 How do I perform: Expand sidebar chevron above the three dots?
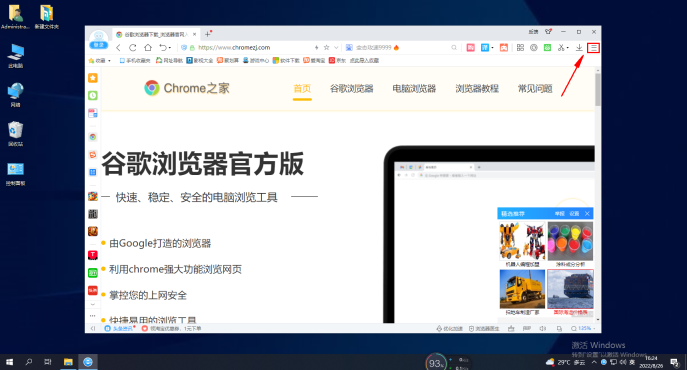point(92,304)
